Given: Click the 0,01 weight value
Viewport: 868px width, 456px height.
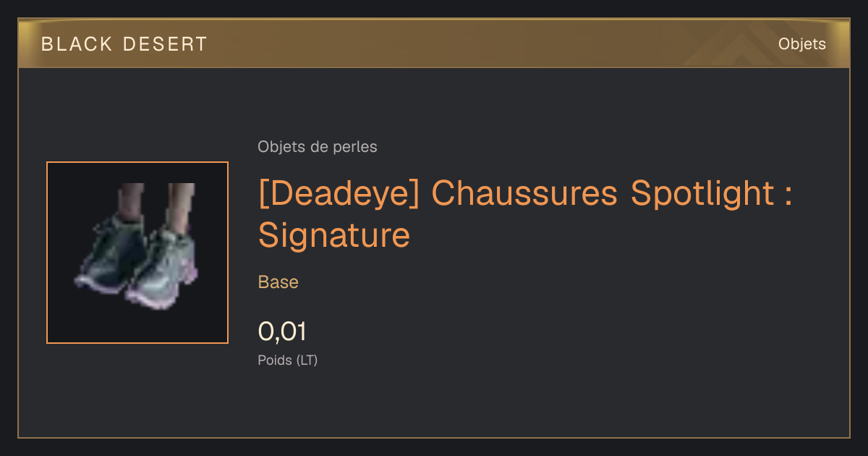Looking at the screenshot, I should click(x=282, y=332).
